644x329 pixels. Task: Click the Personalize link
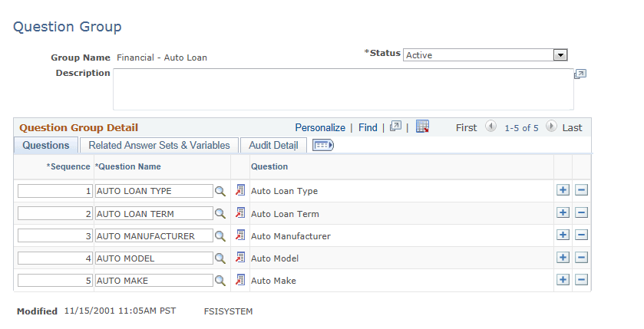tap(320, 127)
